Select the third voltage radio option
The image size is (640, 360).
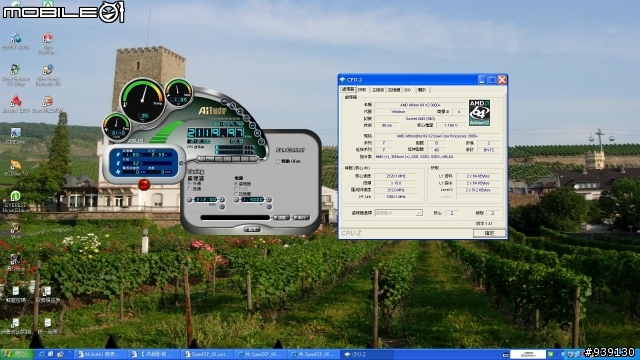[x=236, y=194]
